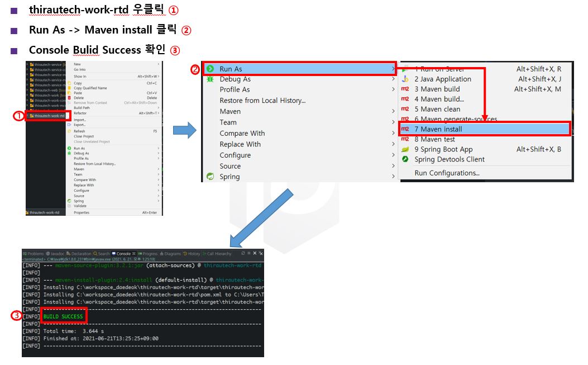Expand the Maven submenu arrow in large menu
The height and width of the screenshot is (365, 588).
click(393, 112)
